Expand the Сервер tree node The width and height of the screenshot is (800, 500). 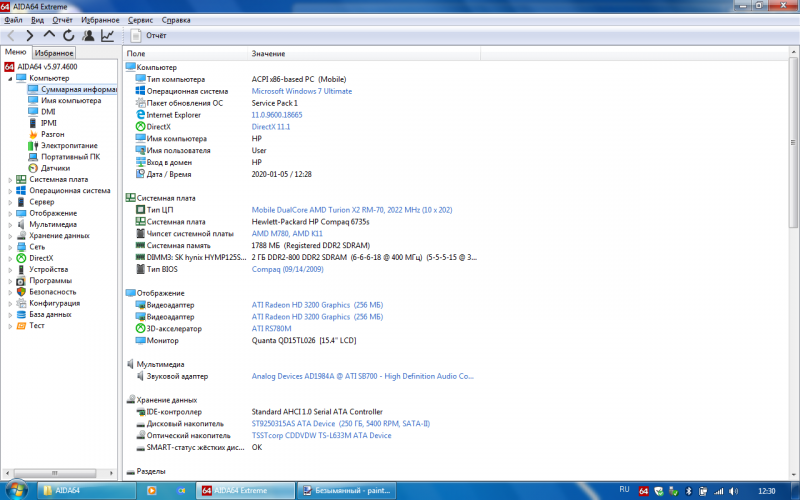point(10,202)
